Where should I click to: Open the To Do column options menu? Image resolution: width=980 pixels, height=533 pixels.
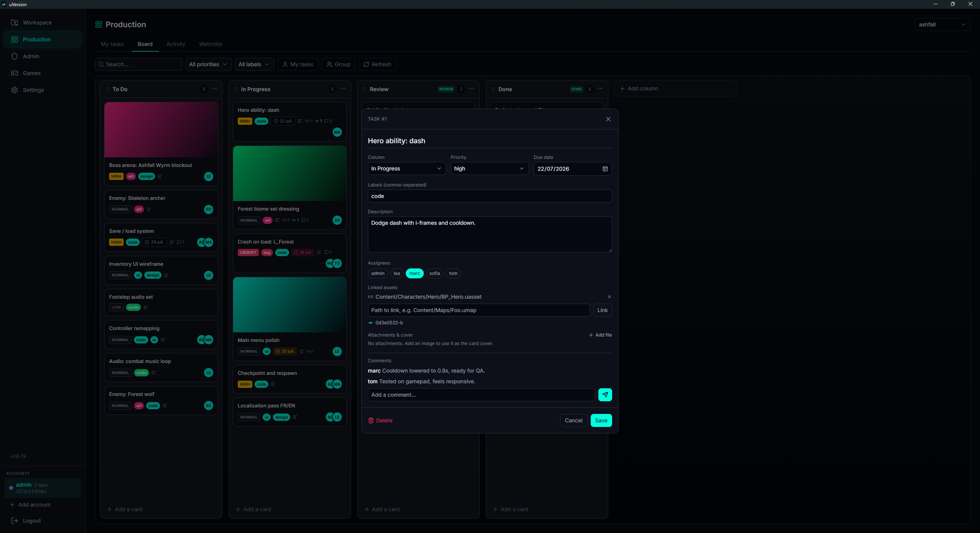click(x=214, y=89)
